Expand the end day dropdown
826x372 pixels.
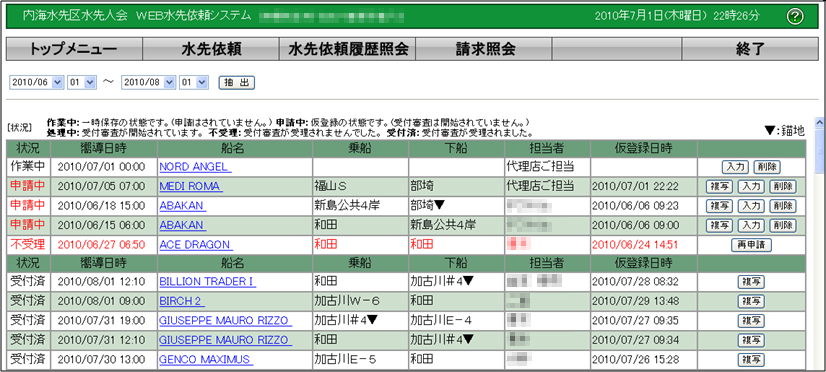pos(194,82)
